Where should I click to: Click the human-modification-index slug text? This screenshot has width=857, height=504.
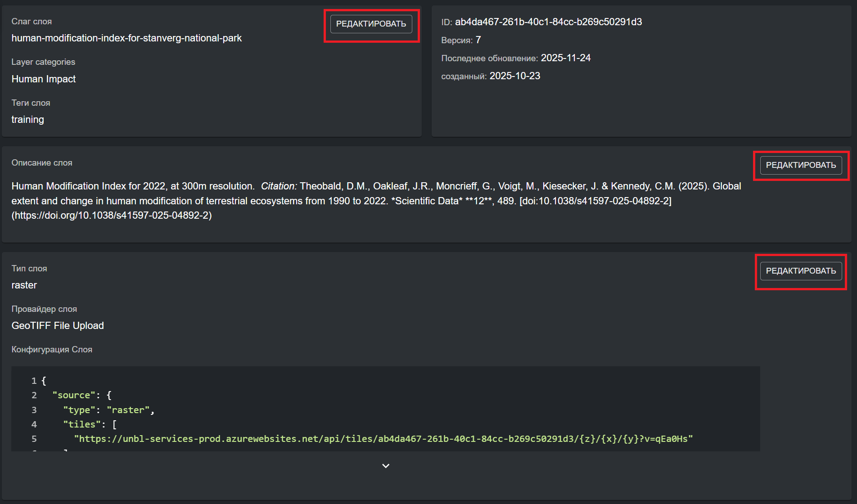pyautogui.click(x=126, y=38)
